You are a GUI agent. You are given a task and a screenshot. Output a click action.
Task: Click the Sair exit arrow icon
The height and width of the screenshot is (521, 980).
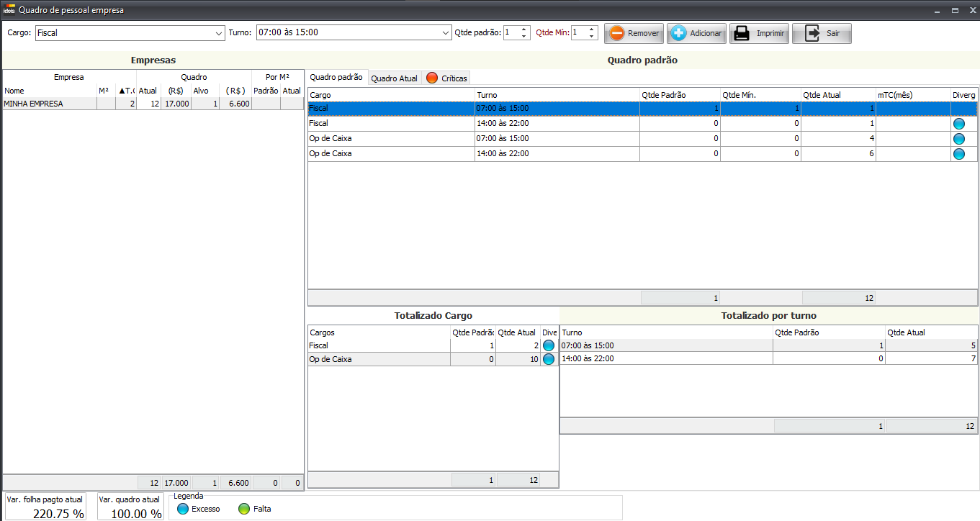812,34
